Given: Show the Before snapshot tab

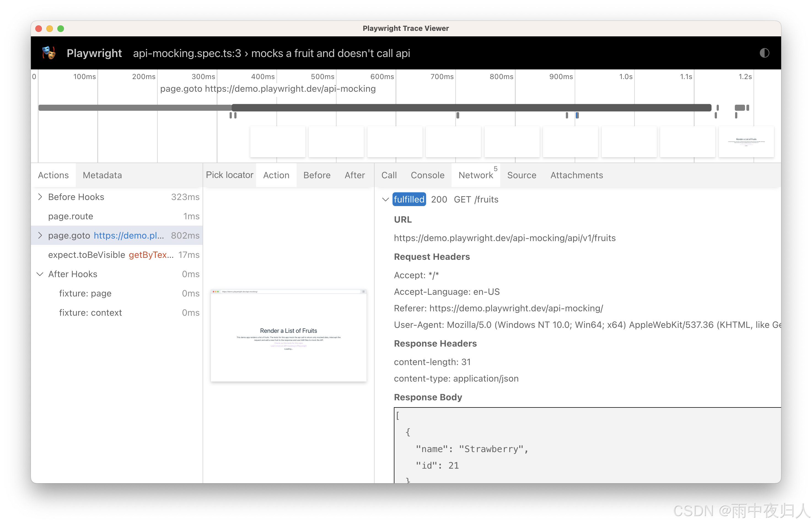Looking at the screenshot, I should point(316,175).
